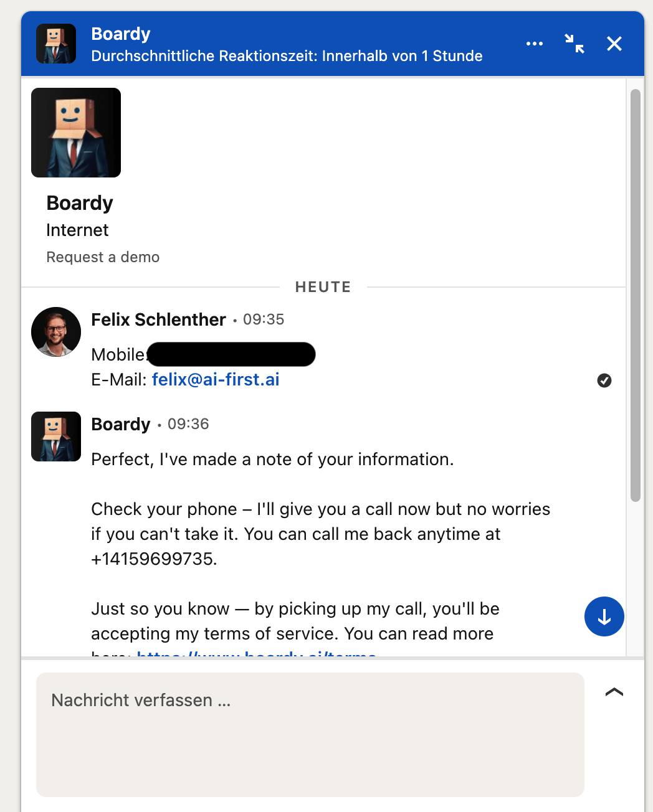Viewport: 653px width, 812px height.
Task: Click the Boardy sender name at 09:36
Action: coord(121,424)
